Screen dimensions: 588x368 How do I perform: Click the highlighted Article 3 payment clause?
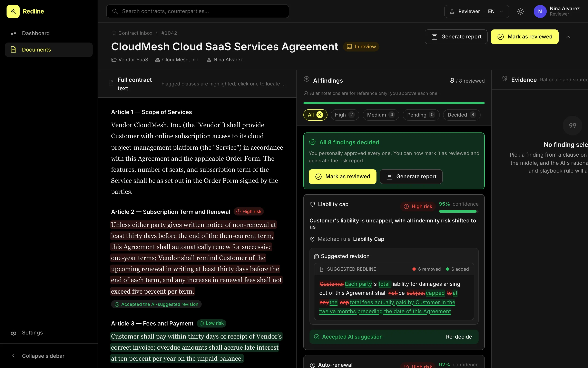(x=196, y=347)
